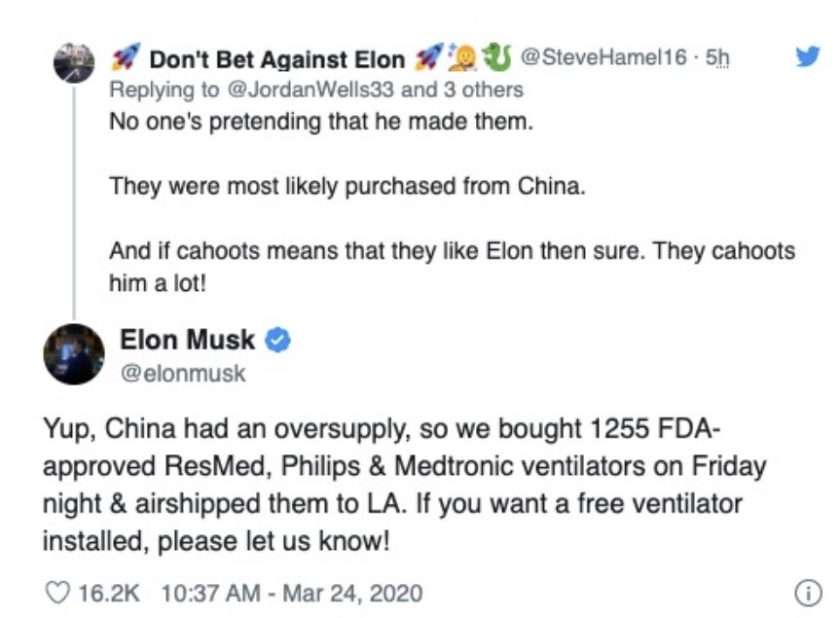This screenshot has height=618, width=840.
Task: Click the Twitter bird logo
Action: click(x=807, y=57)
